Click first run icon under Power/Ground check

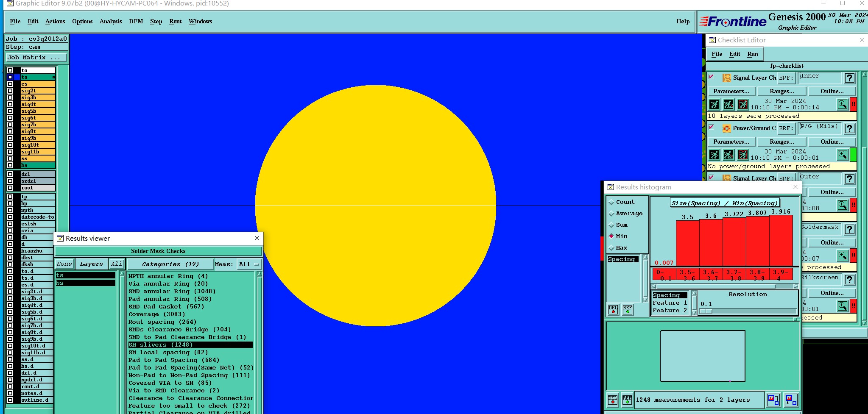coord(714,155)
